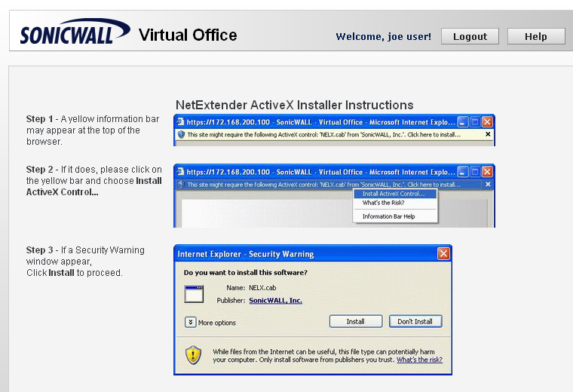Click the IE page icon in Step 2 title bar
This screenshot has width=573, height=392.
click(x=180, y=171)
